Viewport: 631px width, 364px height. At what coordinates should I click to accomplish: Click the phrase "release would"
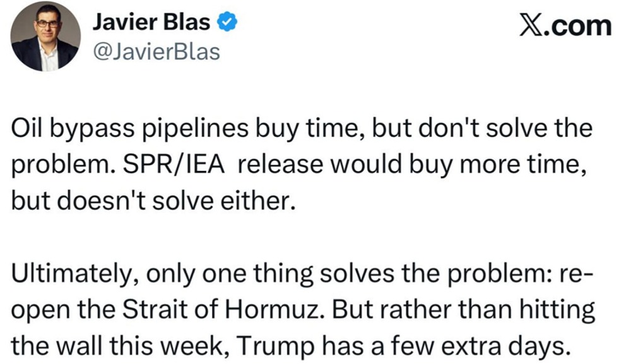[x=309, y=167]
